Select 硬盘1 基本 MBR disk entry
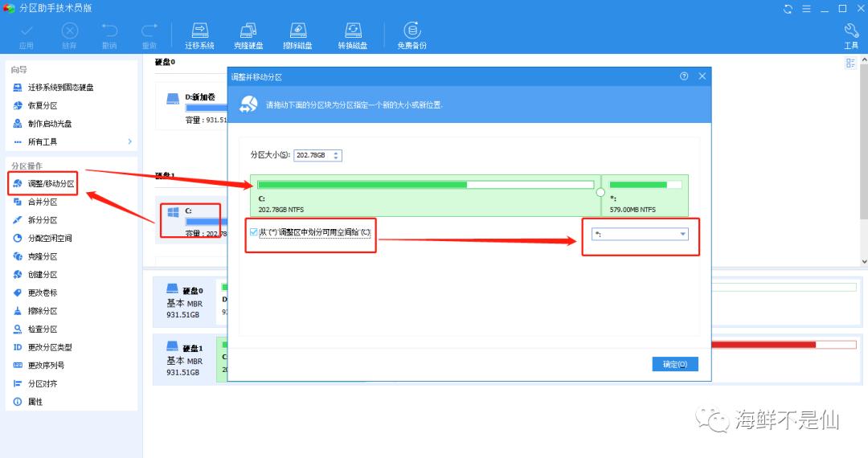Screen dimensions: 868x458 [185, 359]
